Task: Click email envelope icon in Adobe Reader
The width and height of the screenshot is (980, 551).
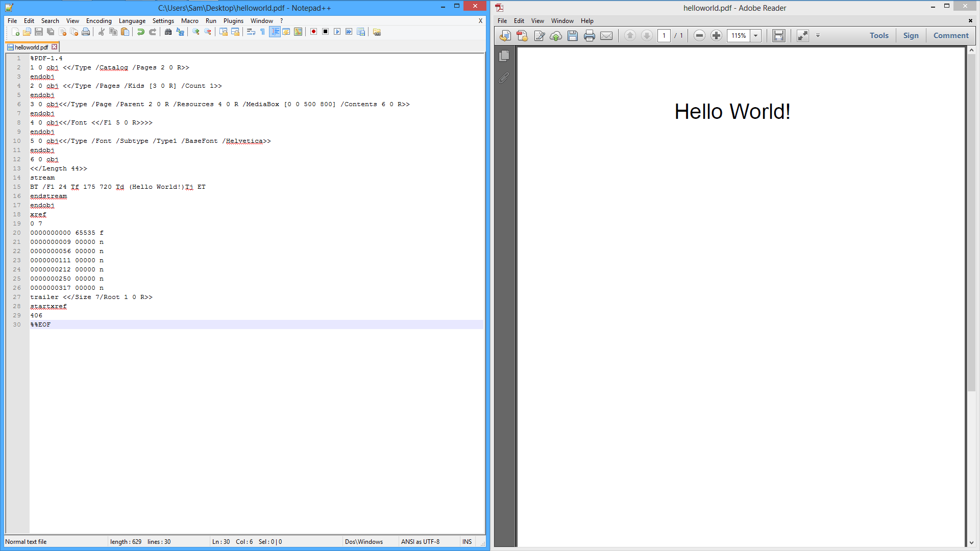Action: 606,36
